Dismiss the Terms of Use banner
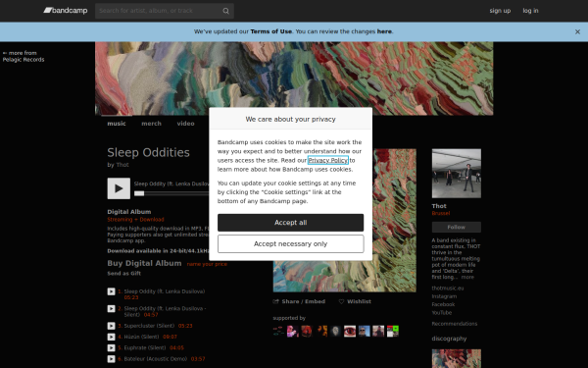Viewport: 588px width, 368px height. [x=577, y=32]
